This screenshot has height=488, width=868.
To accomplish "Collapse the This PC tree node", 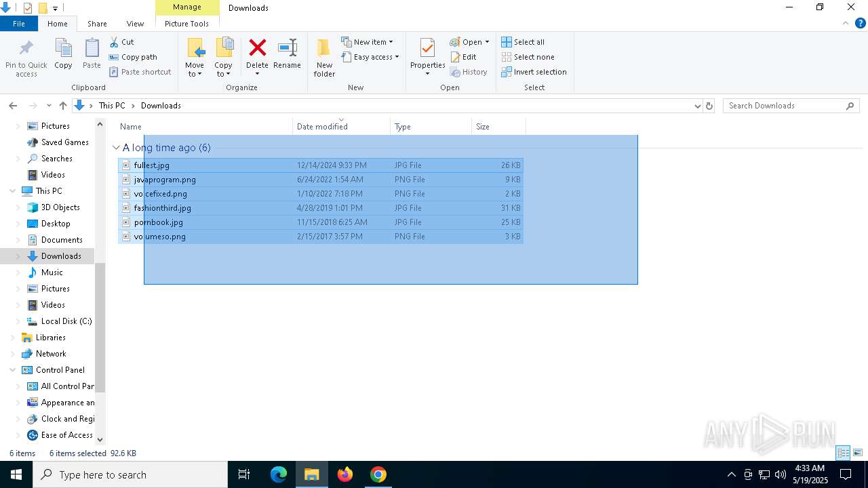I will click(x=13, y=191).
